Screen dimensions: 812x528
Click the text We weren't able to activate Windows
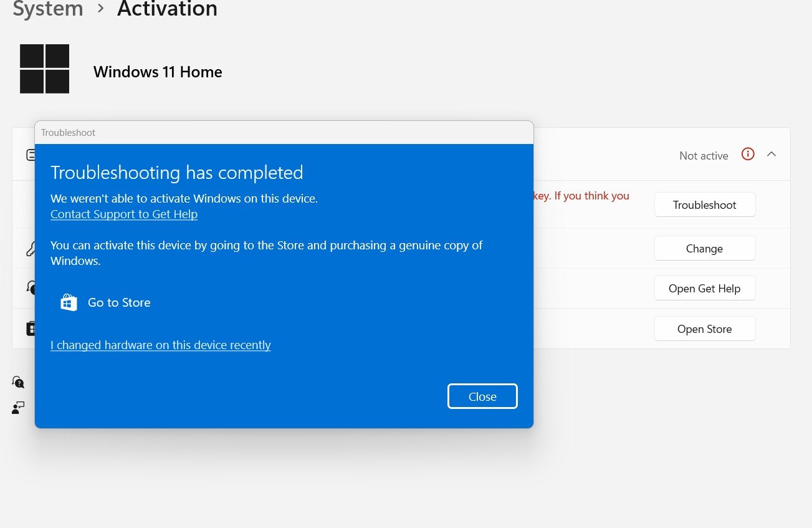[x=184, y=199]
